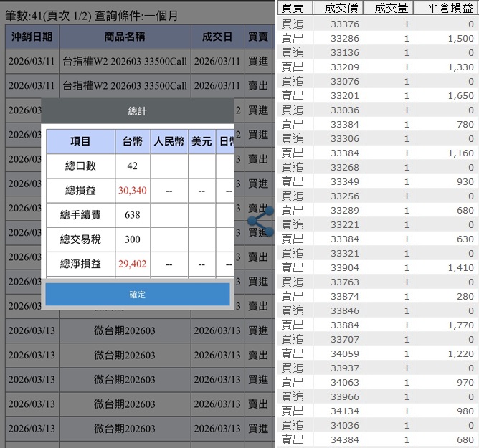Click the share icon beside the dialog
The height and width of the screenshot is (448, 479).
click(260, 221)
